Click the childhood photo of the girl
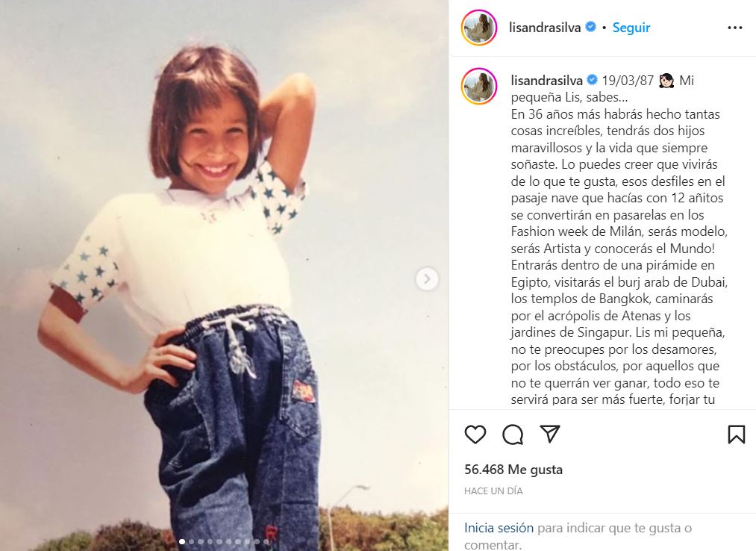Image resolution: width=756 pixels, height=551 pixels. (x=224, y=275)
